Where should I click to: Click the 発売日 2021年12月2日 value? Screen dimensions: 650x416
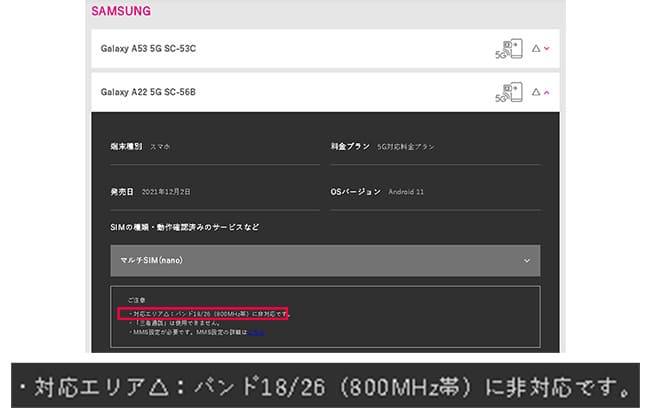coord(166,192)
